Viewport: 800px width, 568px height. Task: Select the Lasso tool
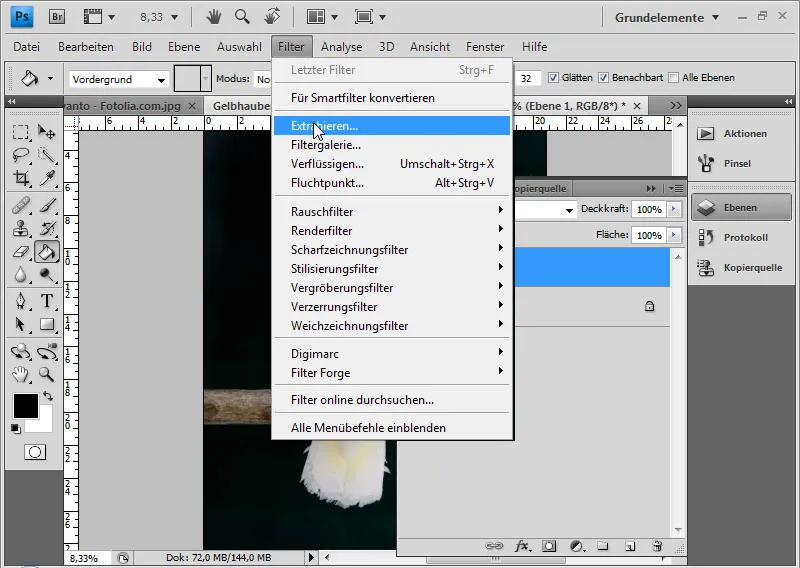[21, 155]
